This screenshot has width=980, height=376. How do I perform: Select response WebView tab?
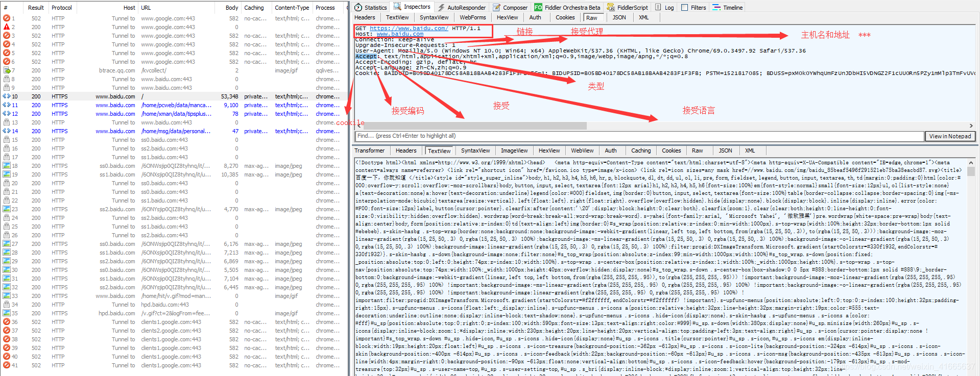coord(582,151)
